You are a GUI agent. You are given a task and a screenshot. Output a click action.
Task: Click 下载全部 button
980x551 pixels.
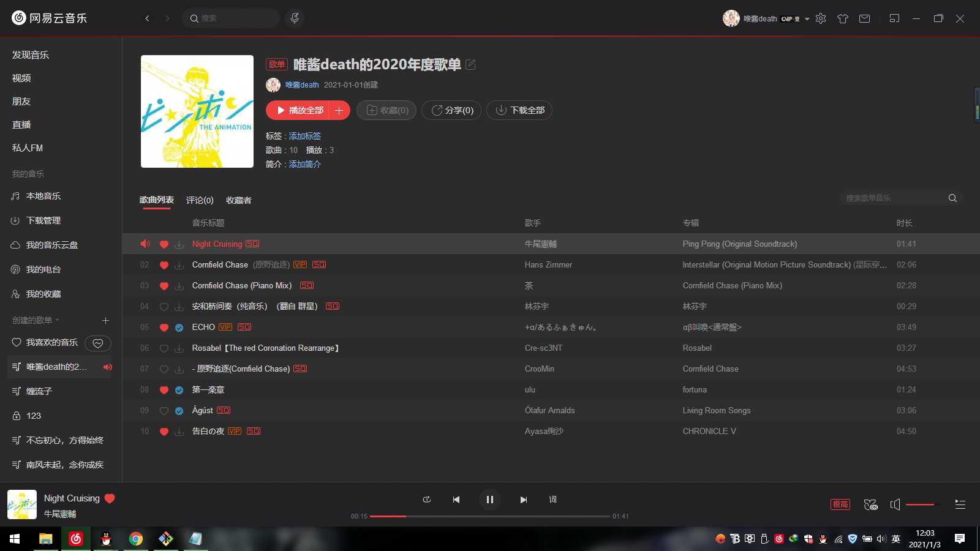[x=519, y=110]
